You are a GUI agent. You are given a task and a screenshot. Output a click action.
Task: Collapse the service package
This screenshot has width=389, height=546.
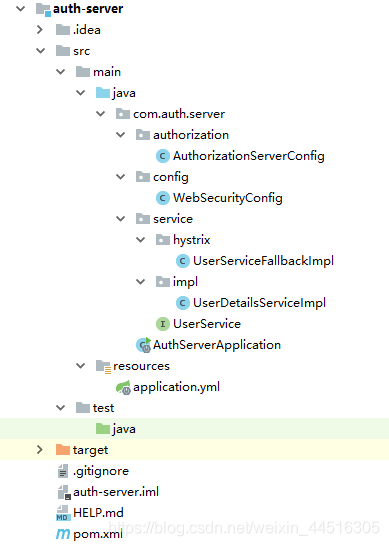point(120,219)
